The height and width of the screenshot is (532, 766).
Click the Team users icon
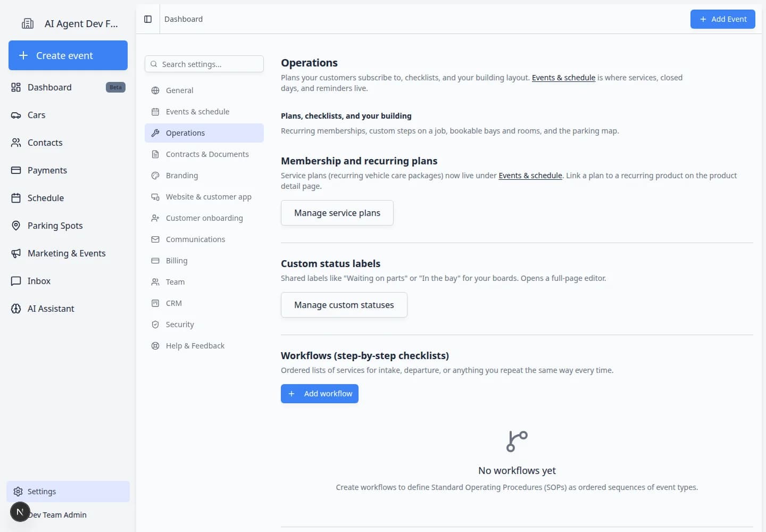155,282
